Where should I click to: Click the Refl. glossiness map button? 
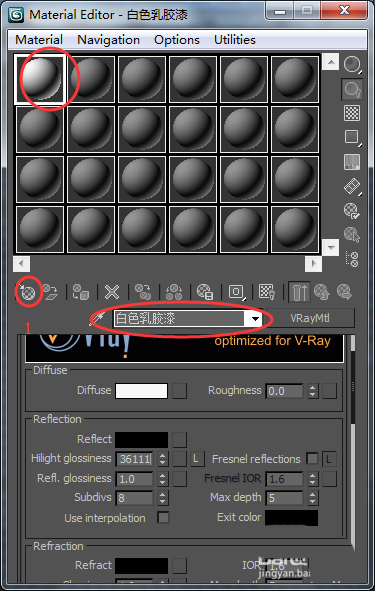point(179,479)
